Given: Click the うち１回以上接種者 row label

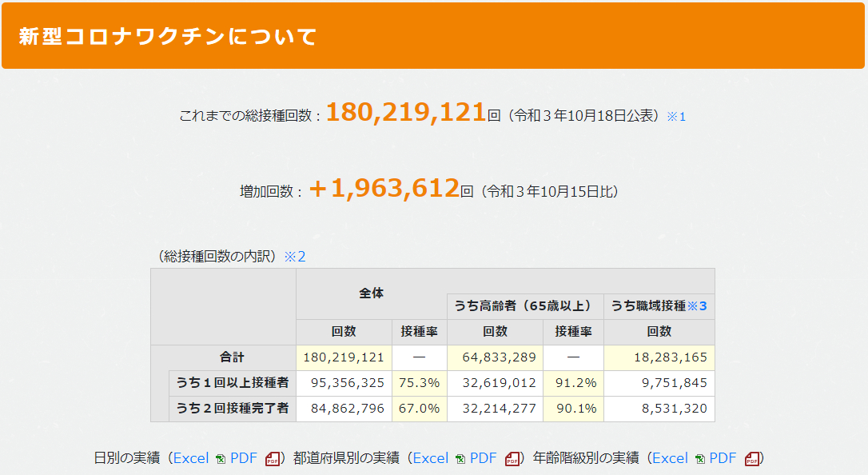Looking at the screenshot, I should click(x=233, y=383).
